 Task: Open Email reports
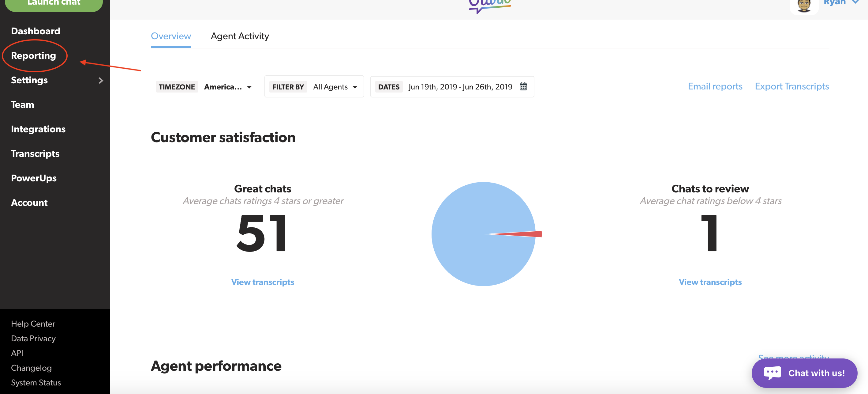(x=715, y=86)
